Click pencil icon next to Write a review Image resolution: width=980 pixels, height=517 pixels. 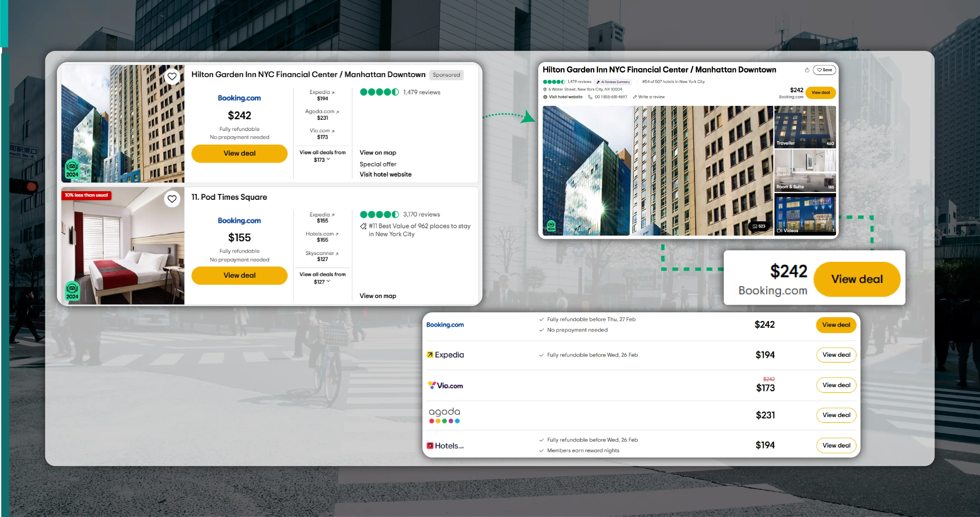[635, 97]
